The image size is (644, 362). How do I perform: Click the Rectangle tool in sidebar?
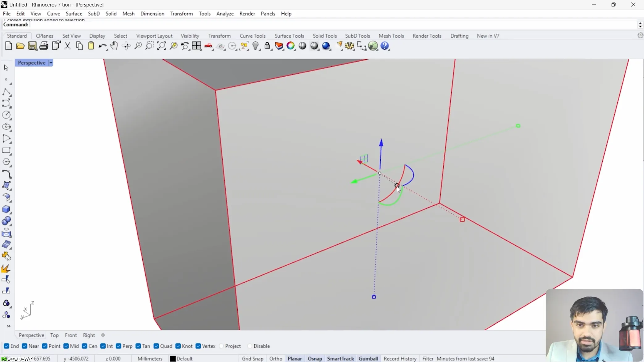tap(6, 151)
